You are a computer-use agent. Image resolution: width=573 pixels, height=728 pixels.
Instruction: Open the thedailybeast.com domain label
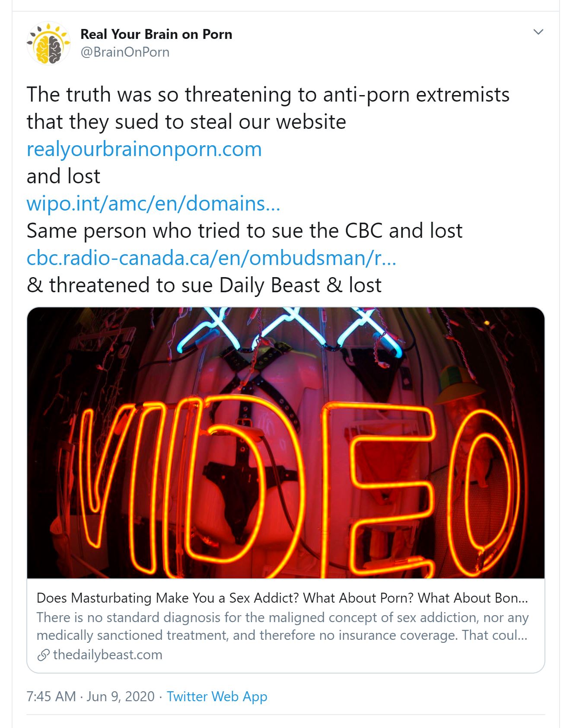point(108,655)
